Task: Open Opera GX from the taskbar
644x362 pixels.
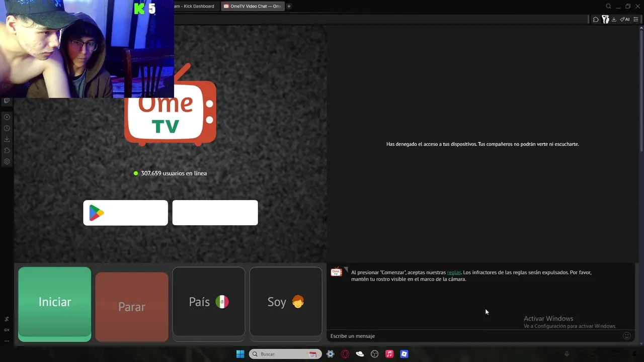Action: [x=345, y=354]
